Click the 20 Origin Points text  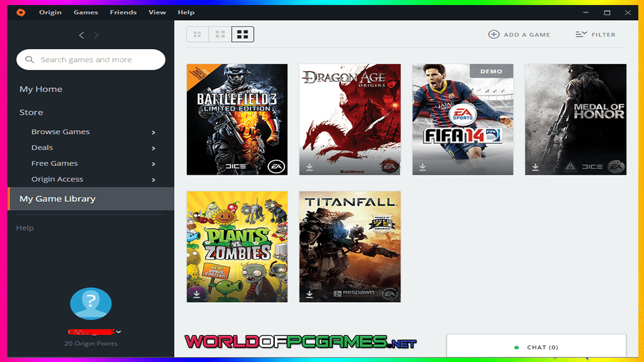click(x=91, y=344)
